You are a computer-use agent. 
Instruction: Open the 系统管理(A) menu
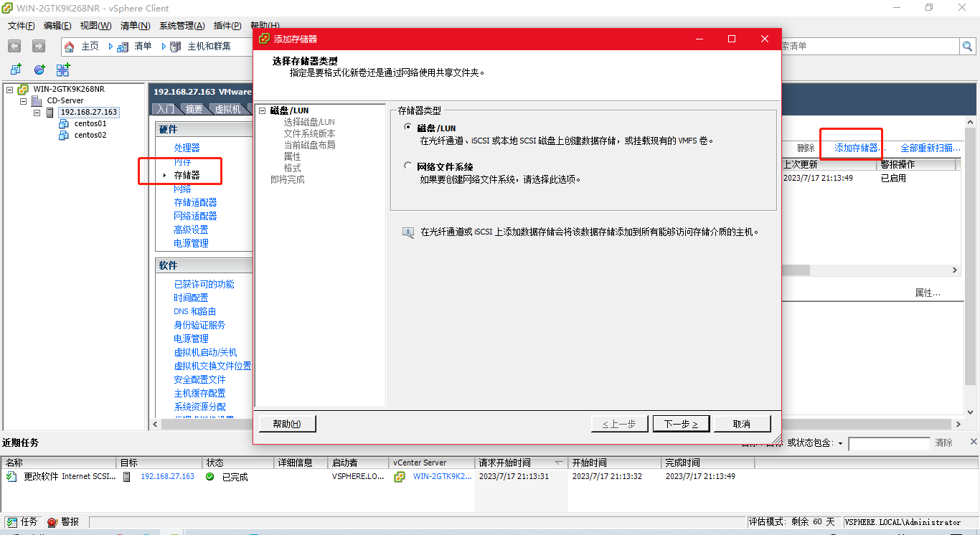pos(182,26)
